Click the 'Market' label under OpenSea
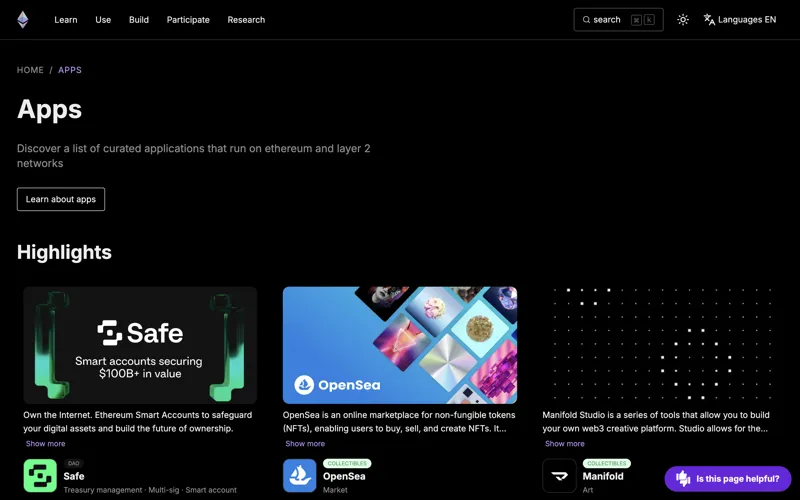 coord(335,490)
